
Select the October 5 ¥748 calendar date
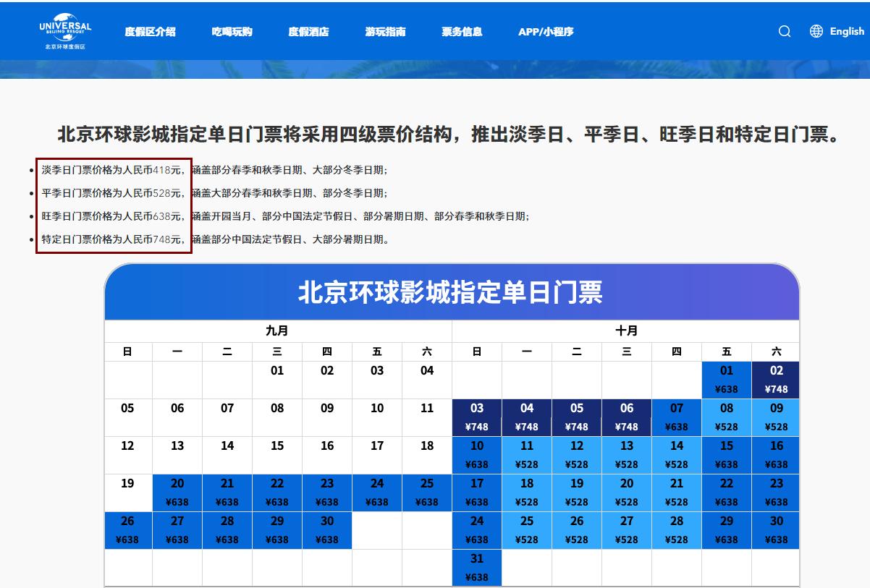pyautogui.click(x=576, y=417)
